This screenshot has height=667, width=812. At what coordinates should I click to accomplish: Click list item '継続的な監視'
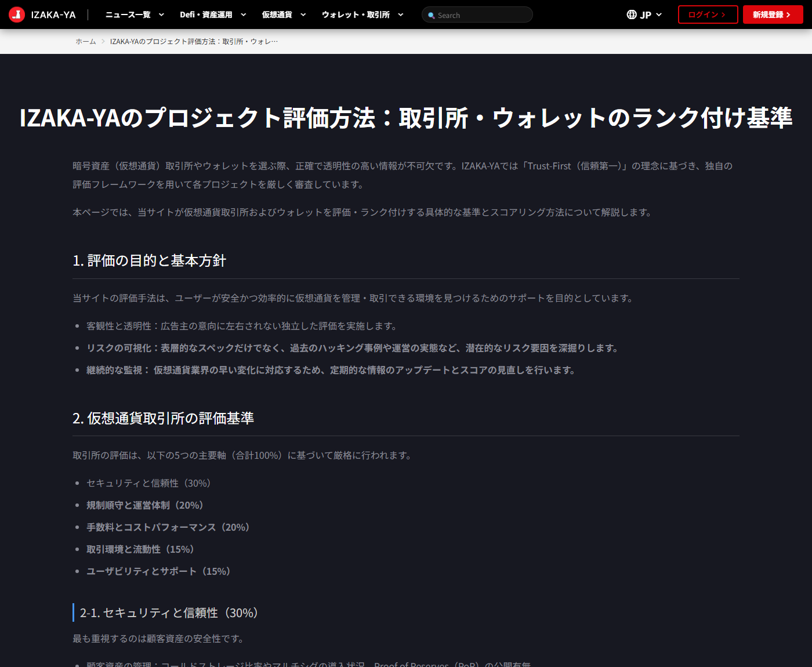331,370
